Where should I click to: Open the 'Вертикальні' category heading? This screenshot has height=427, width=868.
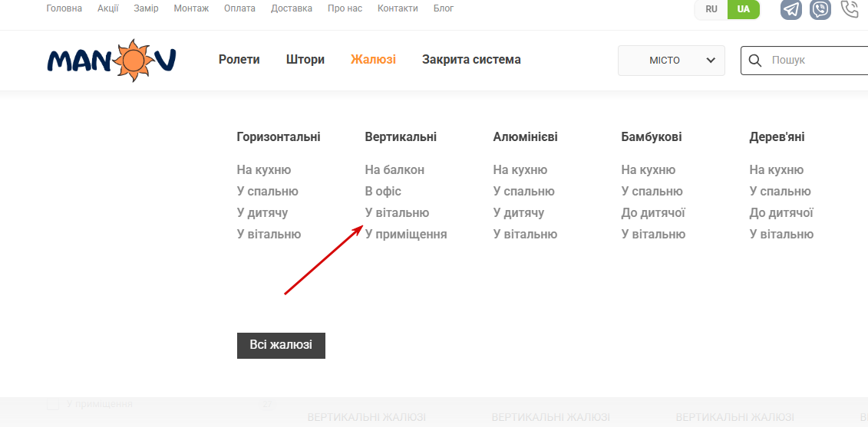pos(401,137)
